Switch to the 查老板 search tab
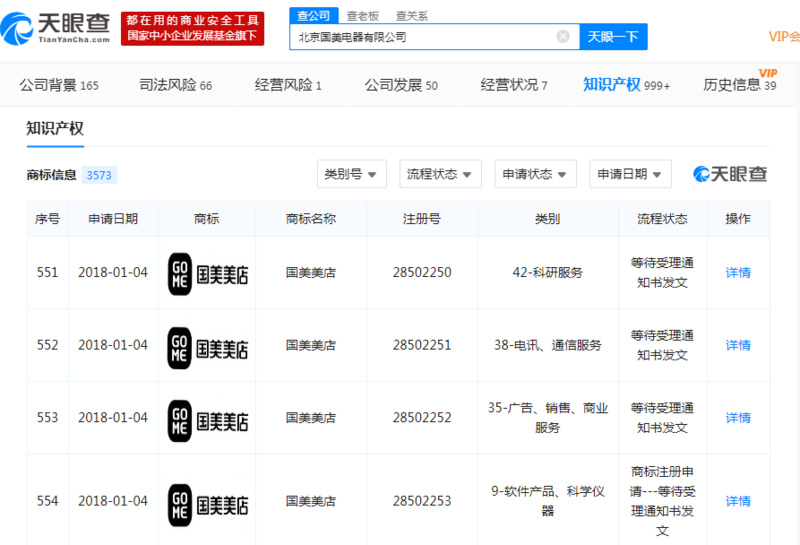 [362, 15]
